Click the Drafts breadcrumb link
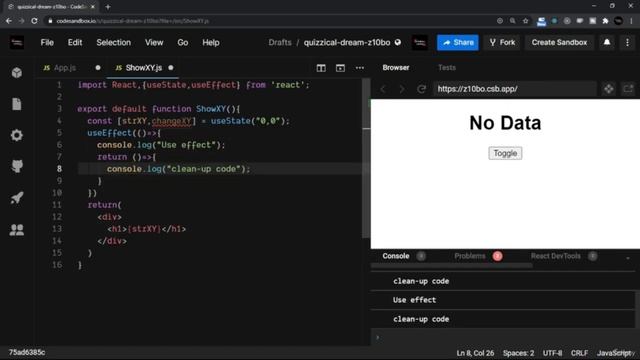640x360 pixels. pos(280,42)
